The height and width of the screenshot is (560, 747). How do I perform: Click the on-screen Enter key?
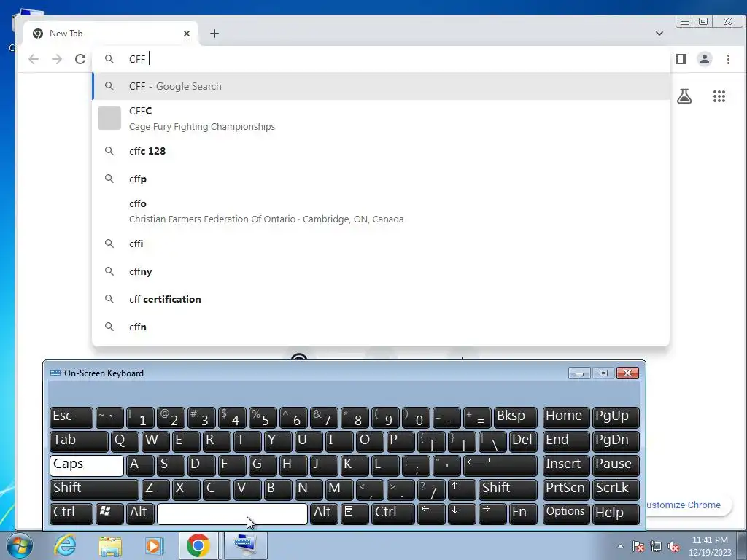pos(500,465)
